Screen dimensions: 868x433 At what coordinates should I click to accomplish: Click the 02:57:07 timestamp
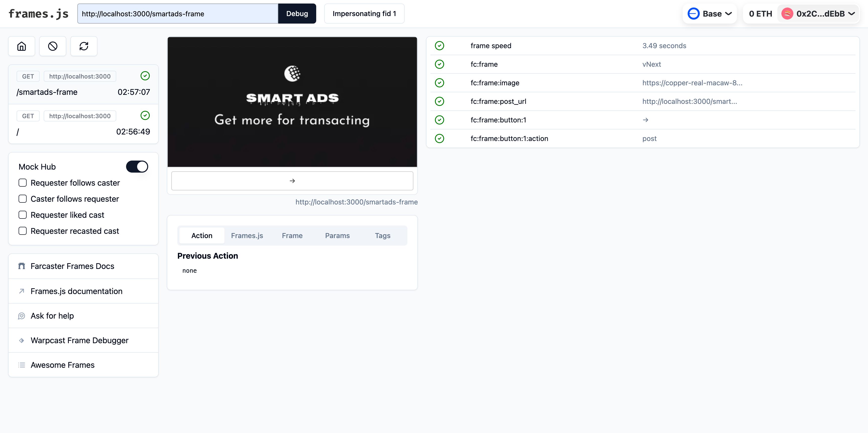(134, 92)
